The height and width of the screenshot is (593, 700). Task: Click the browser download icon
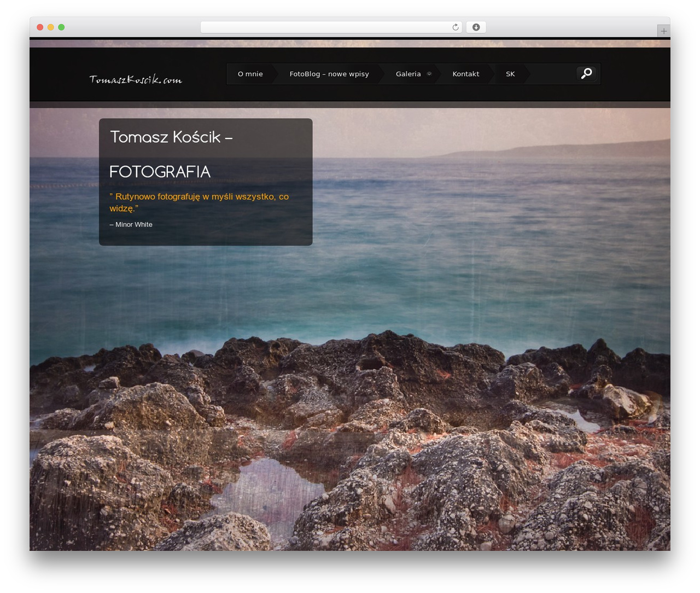476,27
